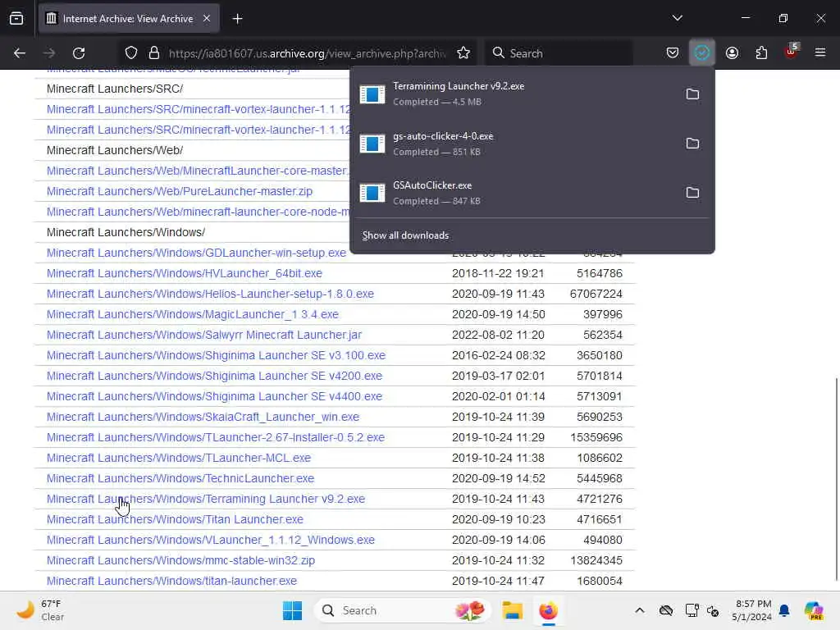Download TLauncher-2.67-Installer-0.5.2.exe
The image size is (840, 630).
(216, 437)
